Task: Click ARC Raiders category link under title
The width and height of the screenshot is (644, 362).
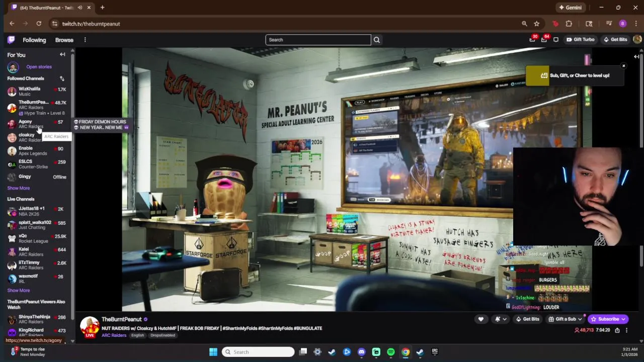Action: [114, 335]
